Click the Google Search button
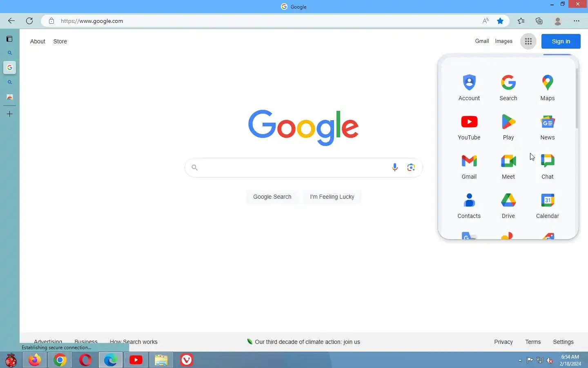The image size is (588, 368). point(272,197)
